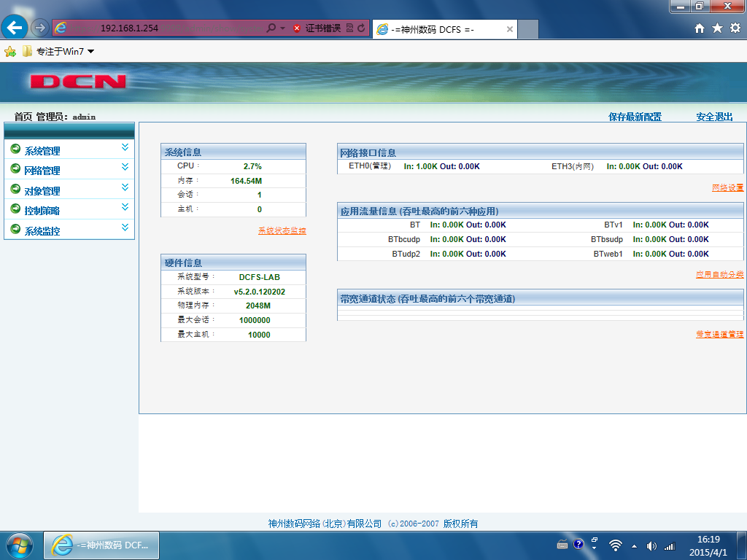Click the max hosts value 10000
Viewport: 747px width, 560px height.
[x=259, y=335]
